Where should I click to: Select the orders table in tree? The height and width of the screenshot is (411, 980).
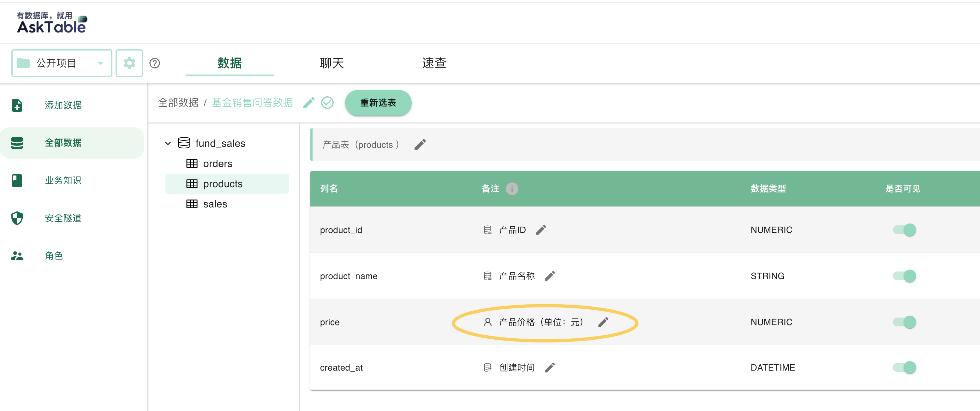point(217,164)
